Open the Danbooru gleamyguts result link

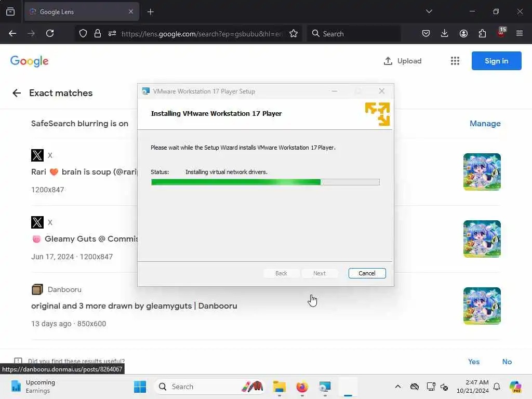pyautogui.click(x=134, y=305)
